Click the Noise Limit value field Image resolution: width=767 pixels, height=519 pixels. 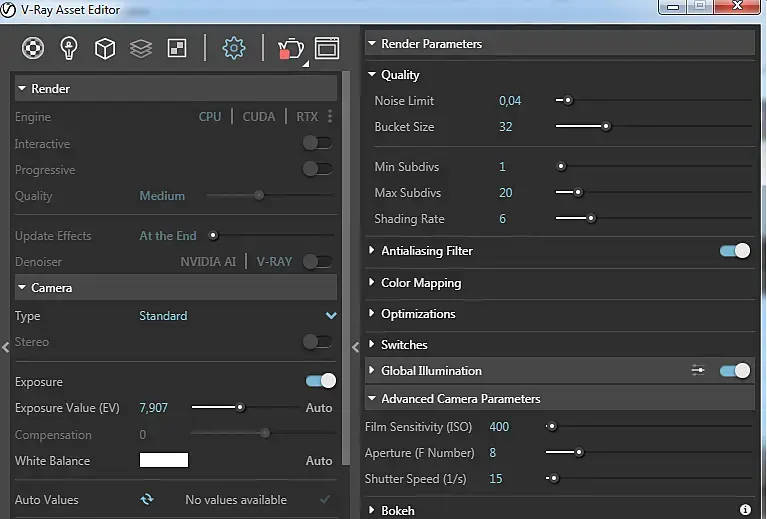[x=510, y=101]
